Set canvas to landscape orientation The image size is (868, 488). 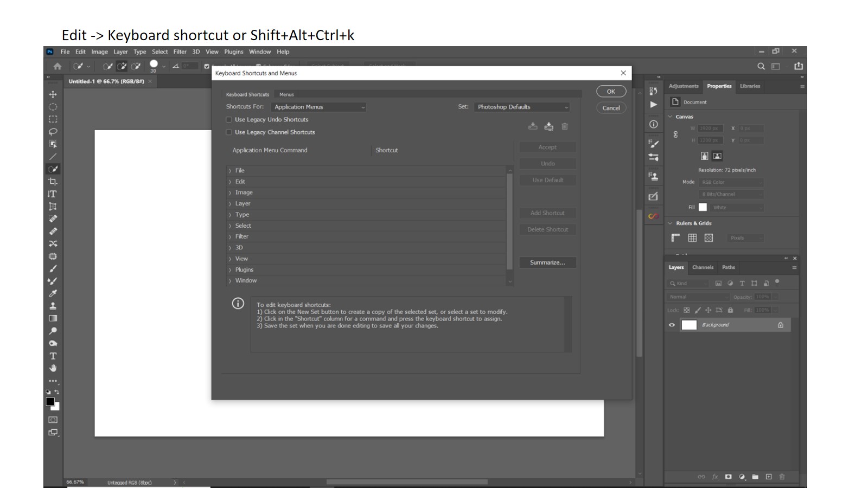717,156
